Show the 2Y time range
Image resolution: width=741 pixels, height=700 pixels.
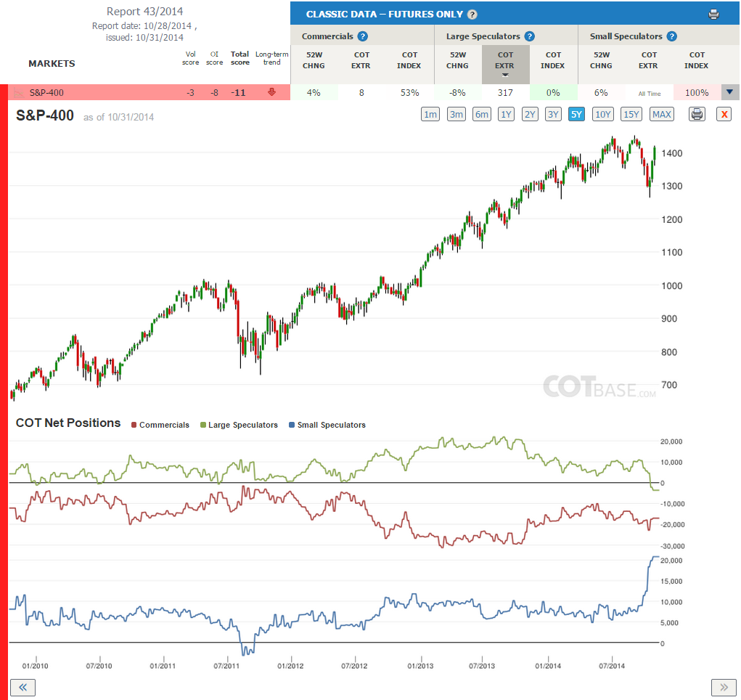530,115
